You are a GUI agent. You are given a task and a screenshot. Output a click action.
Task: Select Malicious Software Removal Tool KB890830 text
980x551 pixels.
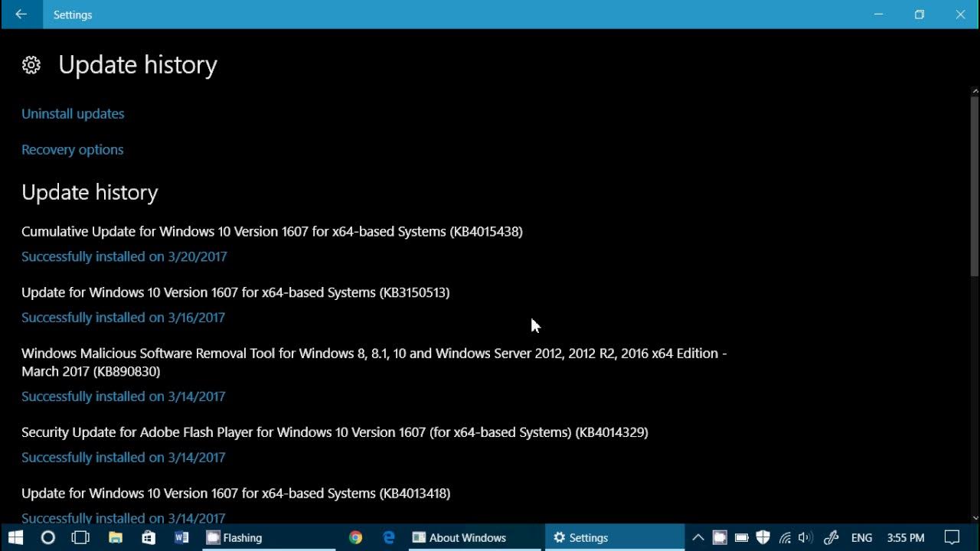tap(374, 362)
